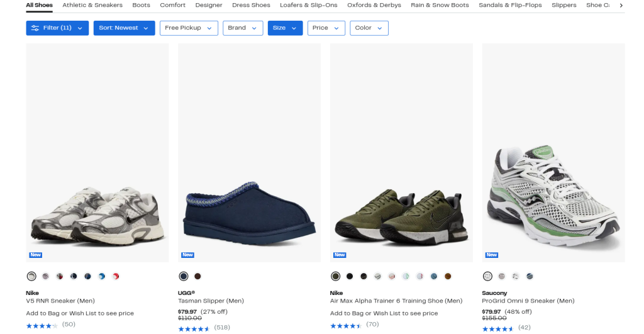
Task: Pick the last red swatch for Nike V5 RNR
Action: point(116,276)
